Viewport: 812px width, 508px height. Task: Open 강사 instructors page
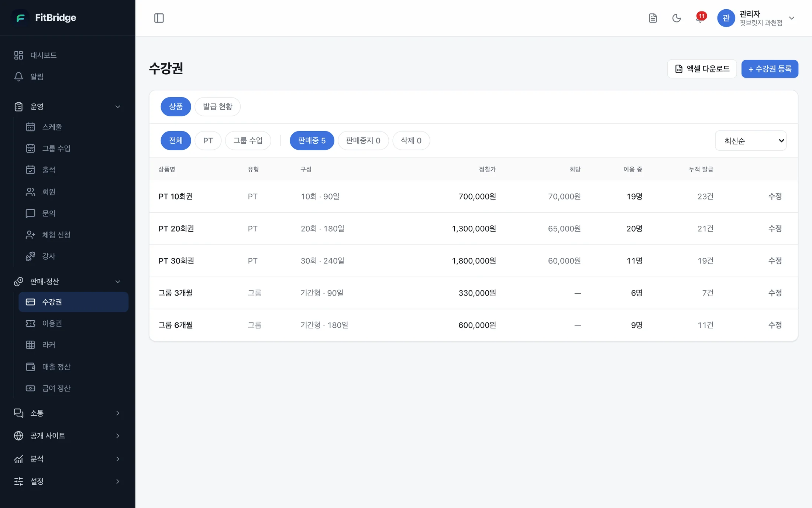point(73,256)
